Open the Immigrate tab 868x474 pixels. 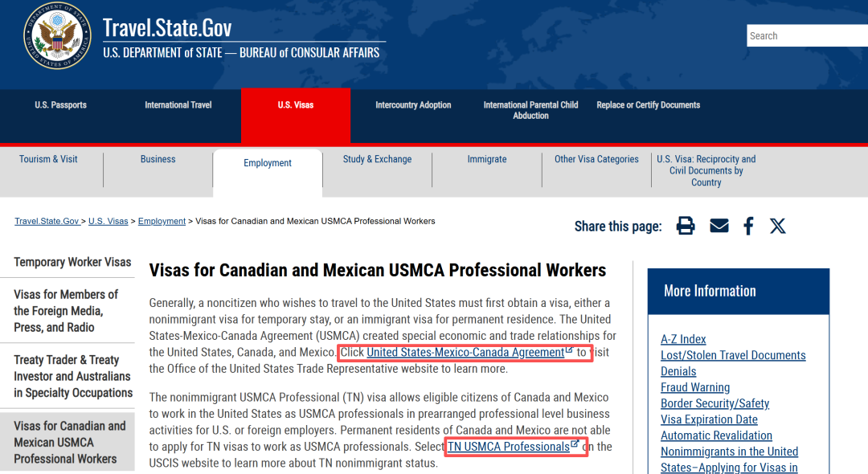click(487, 159)
